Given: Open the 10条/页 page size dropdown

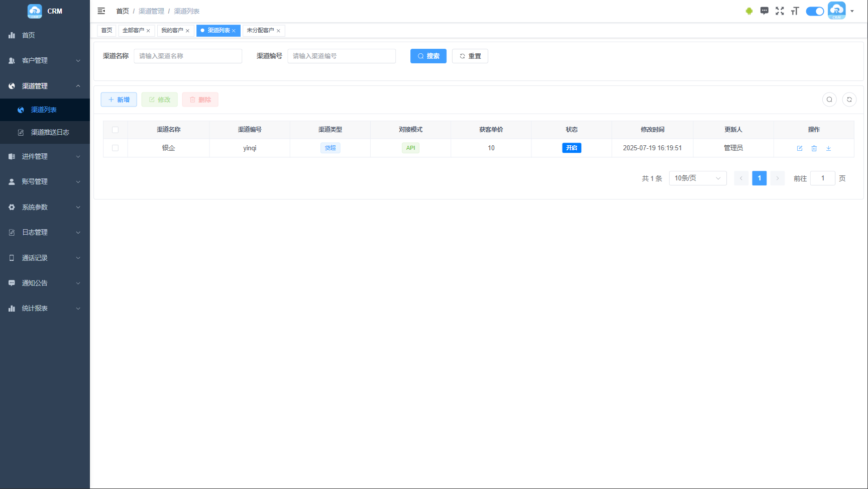Looking at the screenshot, I should 697,178.
